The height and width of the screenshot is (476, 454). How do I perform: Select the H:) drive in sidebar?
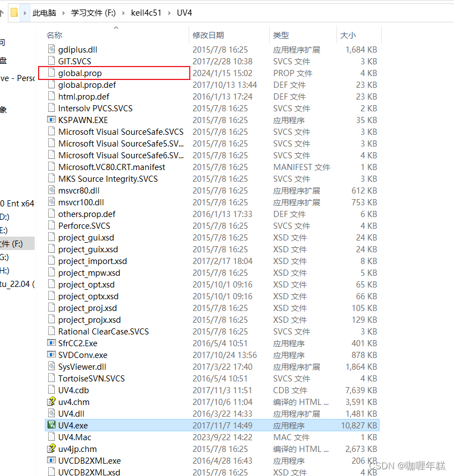tap(4, 271)
